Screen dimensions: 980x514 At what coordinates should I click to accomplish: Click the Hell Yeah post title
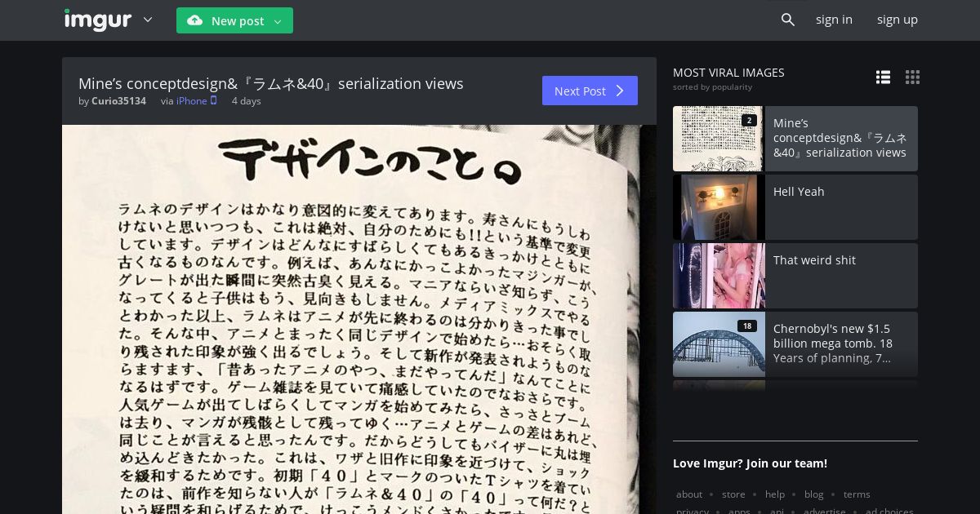[799, 192]
